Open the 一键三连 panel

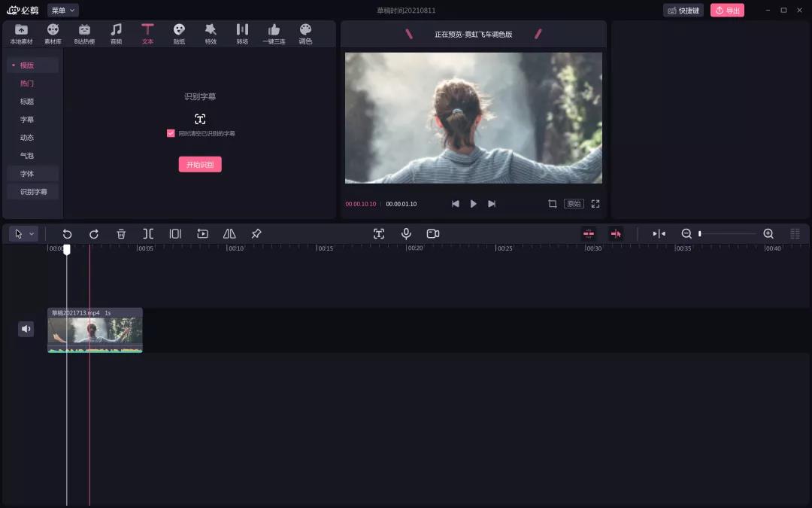click(x=274, y=34)
